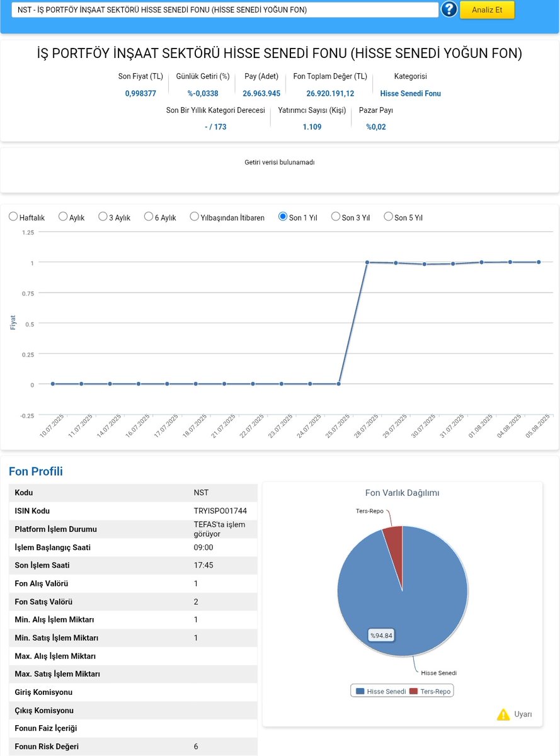560x756 pixels.
Task: Click the investor count 1.109
Action: click(x=312, y=127)
